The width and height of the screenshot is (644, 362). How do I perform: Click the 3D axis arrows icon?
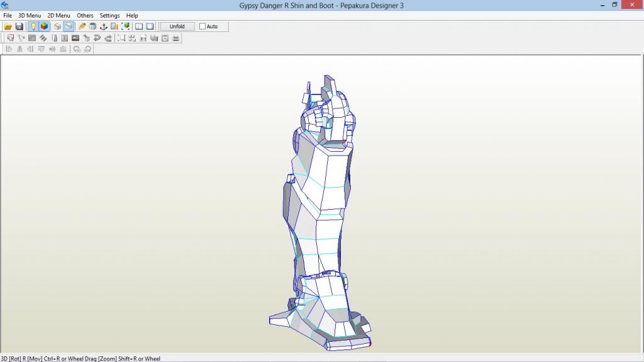pos(104,26)
